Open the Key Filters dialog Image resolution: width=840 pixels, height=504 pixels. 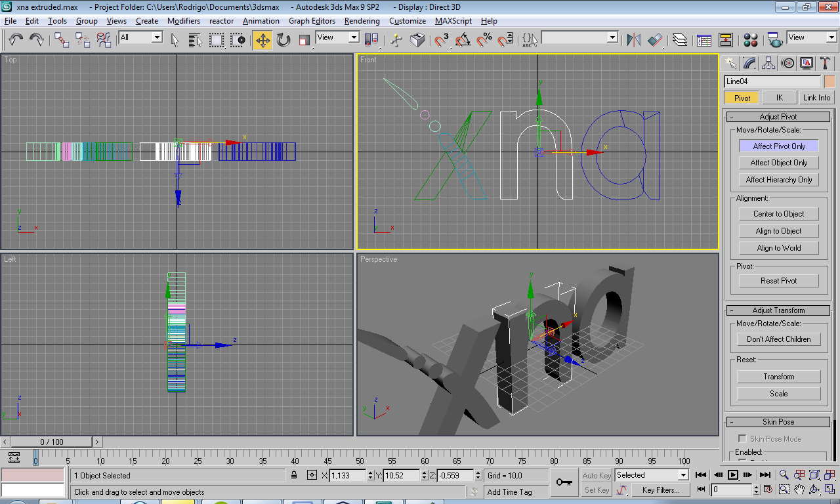coord(660,490)
